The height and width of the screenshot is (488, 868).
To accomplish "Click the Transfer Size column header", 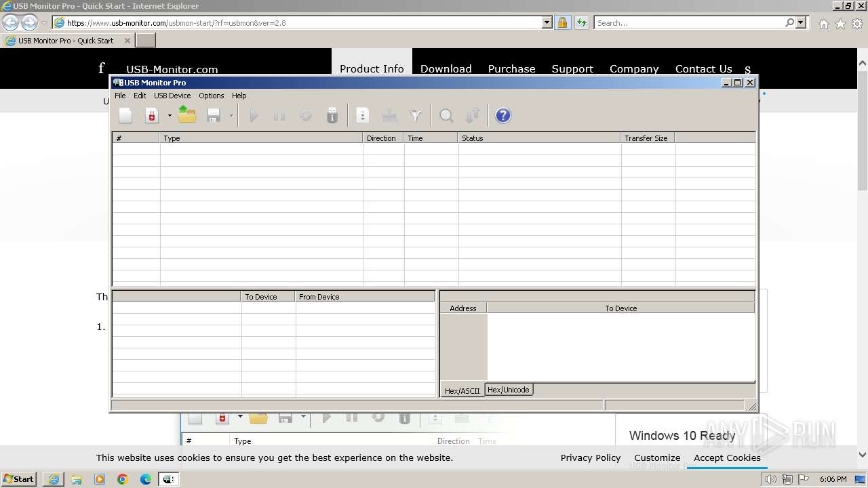I will click(648, 138).
